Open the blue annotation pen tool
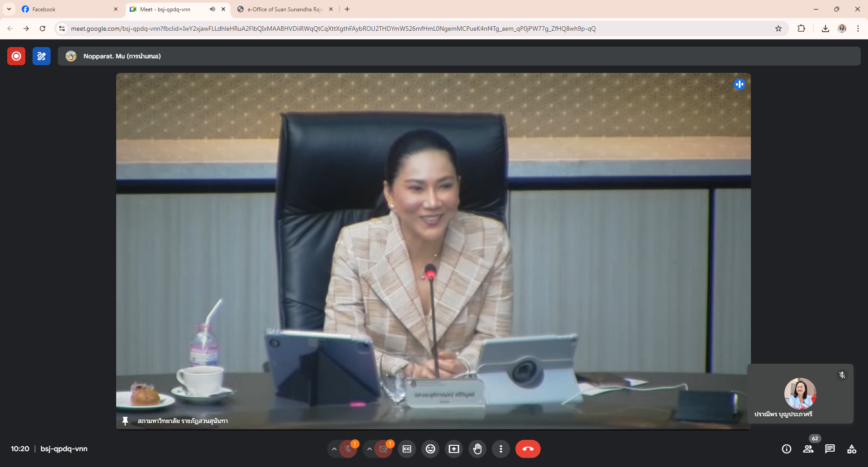The width and height of the screenshot is (868, 467). [42, 56]
